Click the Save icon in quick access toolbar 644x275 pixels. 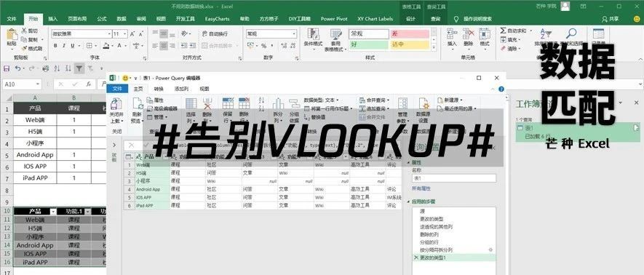[x=6, y=68]
